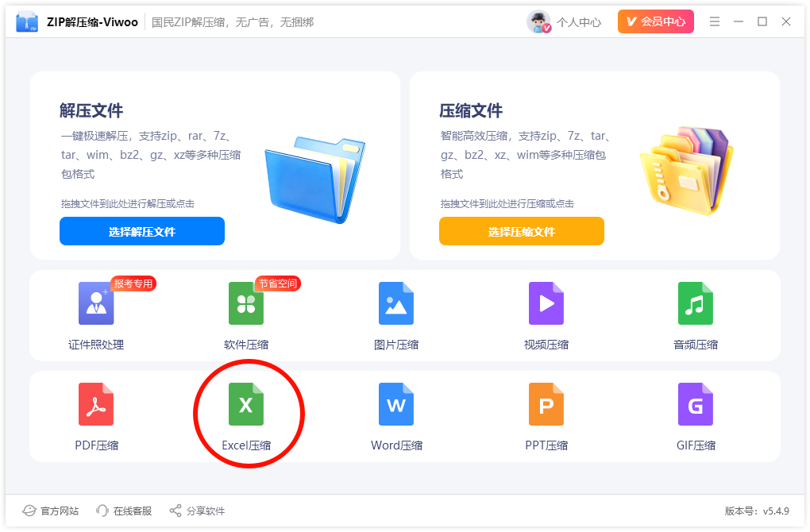Screen dimensions: 810x532
Task: Click 拖拽文件到此处进行压缩或点击 hint text
Action: point(507,203)
